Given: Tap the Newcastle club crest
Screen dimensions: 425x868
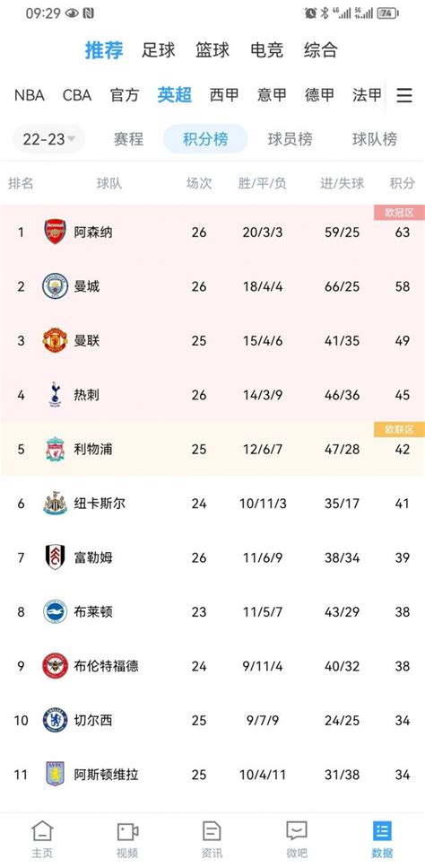Looking at the screenshot, I should [x=56, y=504].
